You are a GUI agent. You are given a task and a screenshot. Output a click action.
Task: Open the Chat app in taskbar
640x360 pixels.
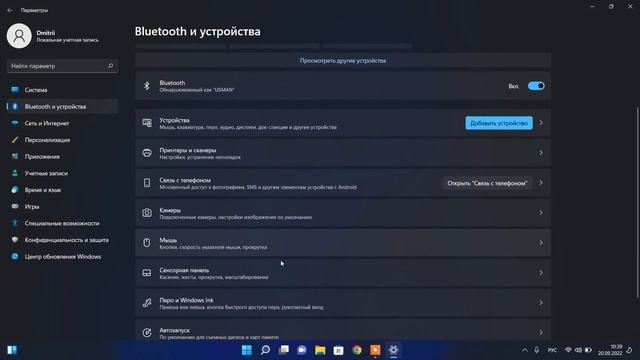coord(302,350)
